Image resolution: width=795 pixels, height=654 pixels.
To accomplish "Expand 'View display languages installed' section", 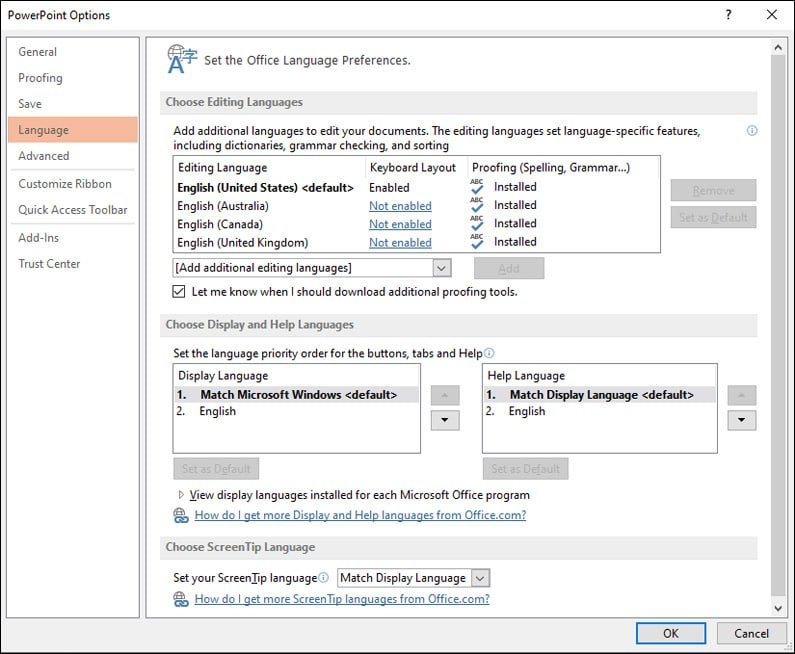I will pos(181,494).
